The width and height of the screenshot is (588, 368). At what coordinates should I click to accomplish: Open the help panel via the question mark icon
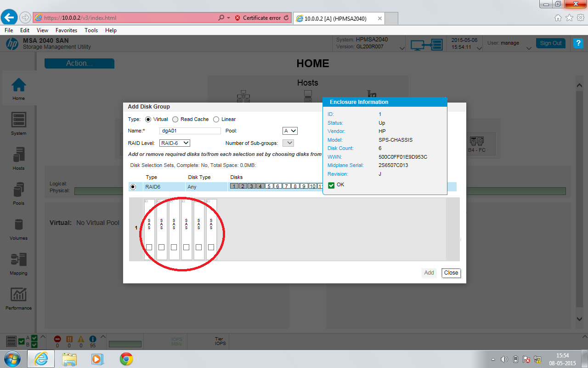tap(578, 43)
